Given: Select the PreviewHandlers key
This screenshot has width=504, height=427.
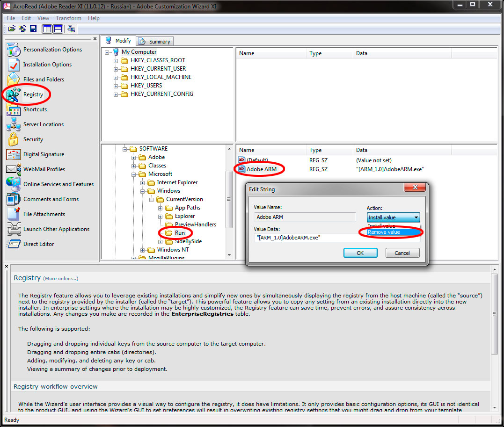Looking at the screenshot, I should point(196,224).
